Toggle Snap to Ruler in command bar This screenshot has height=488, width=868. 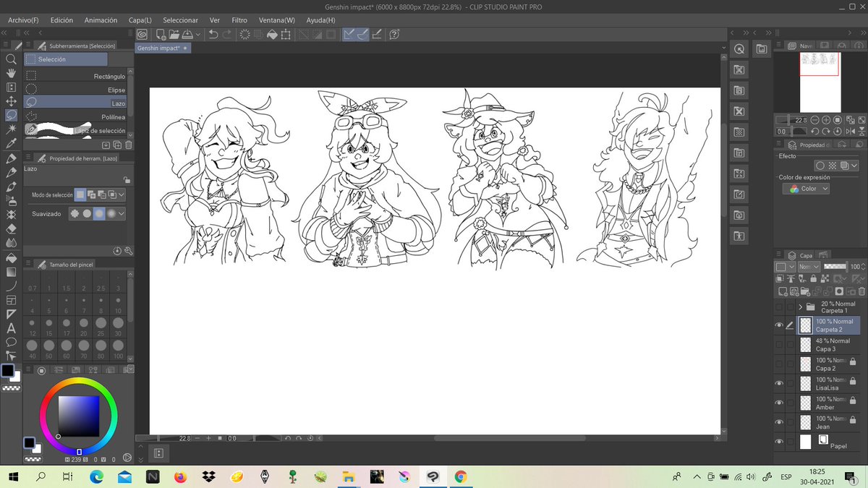(349, 34)
